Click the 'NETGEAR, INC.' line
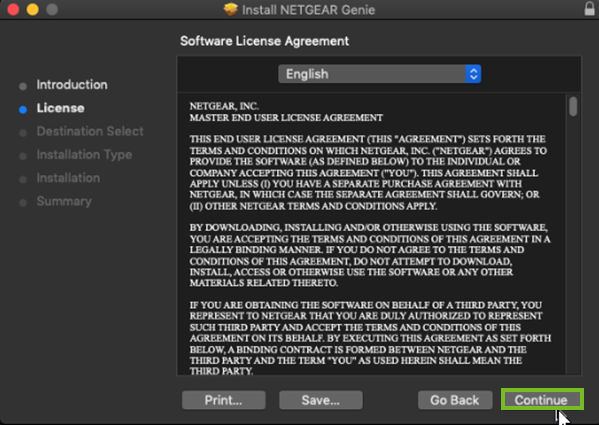The height and width of the screenshot is (425, 599). click(x=224, y=106)
